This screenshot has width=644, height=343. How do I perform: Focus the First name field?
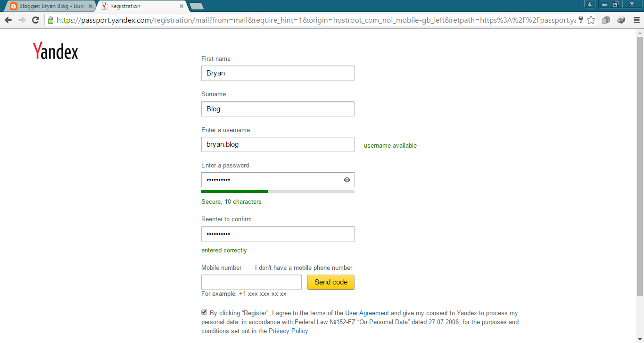(x=278, y=73)
